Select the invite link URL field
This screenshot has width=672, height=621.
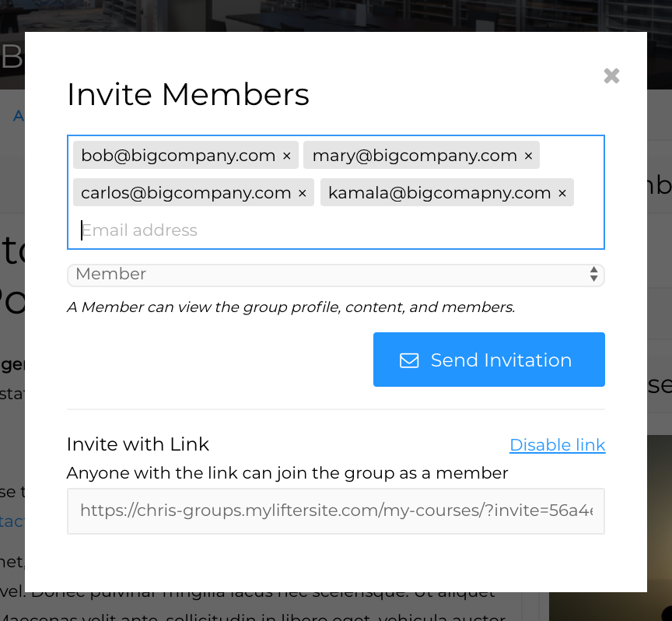(335, 510)
